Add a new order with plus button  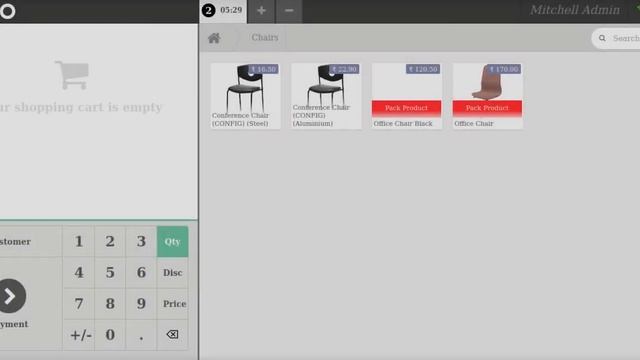coord(261,11)
